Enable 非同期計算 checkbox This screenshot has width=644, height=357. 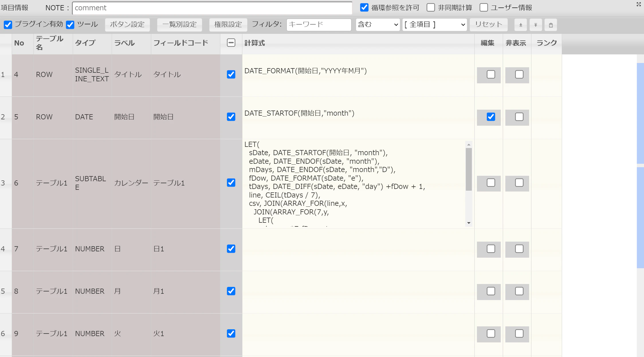431,7
